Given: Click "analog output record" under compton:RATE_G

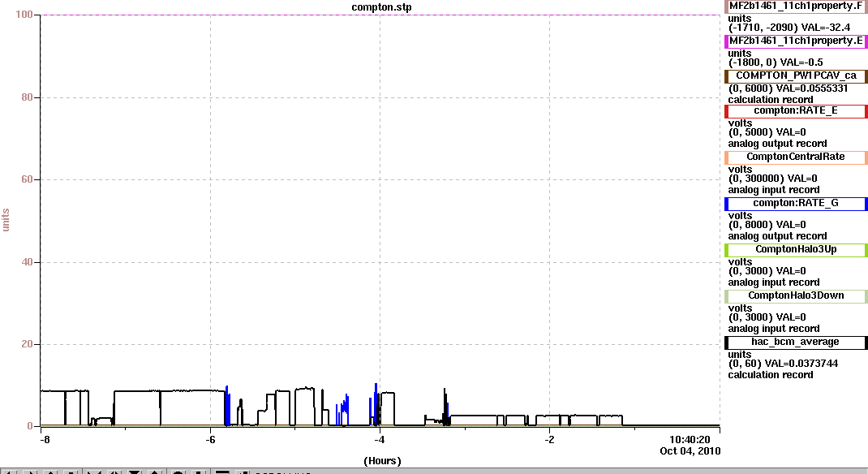Looking at the screenshot, I should coord(777,236).
